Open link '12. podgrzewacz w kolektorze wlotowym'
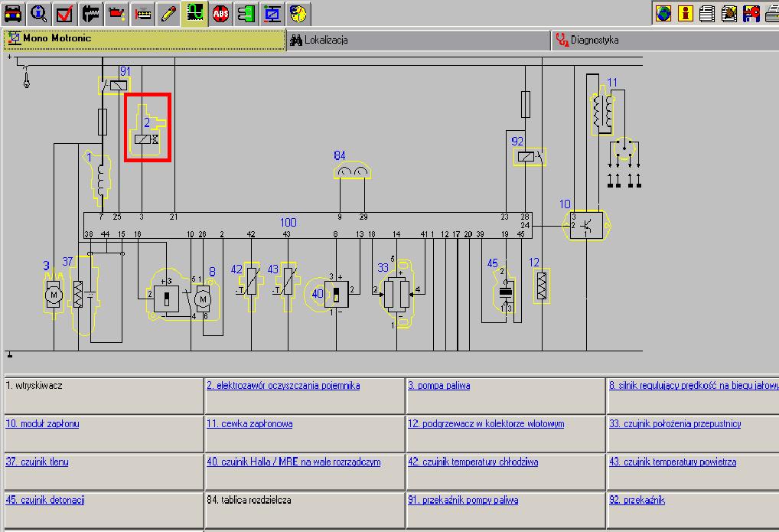Viewport: 779px width, 532px height. 486,423
